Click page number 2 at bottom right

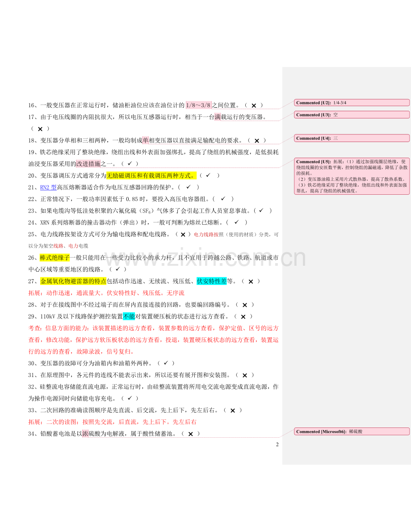277,444
